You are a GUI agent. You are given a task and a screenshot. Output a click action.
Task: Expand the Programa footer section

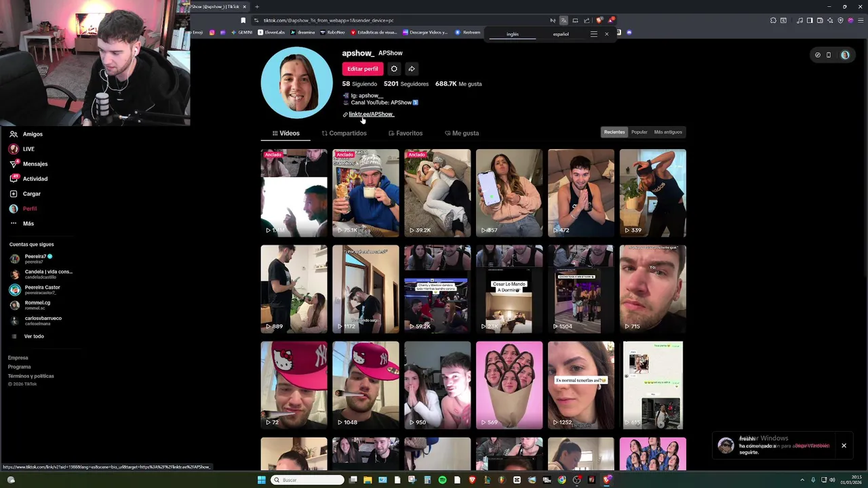click(x=20, y=367)
